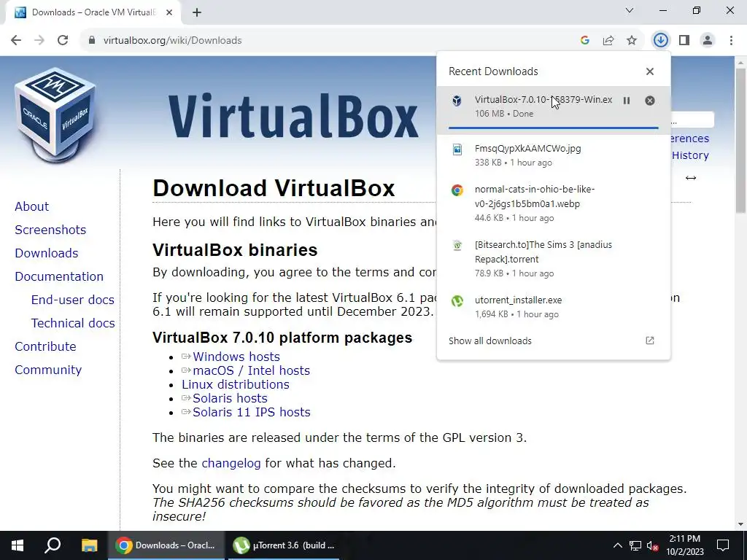Open the side panel icon
The height and width of the screenshot is (560, 747).
(x=684, y=41)
